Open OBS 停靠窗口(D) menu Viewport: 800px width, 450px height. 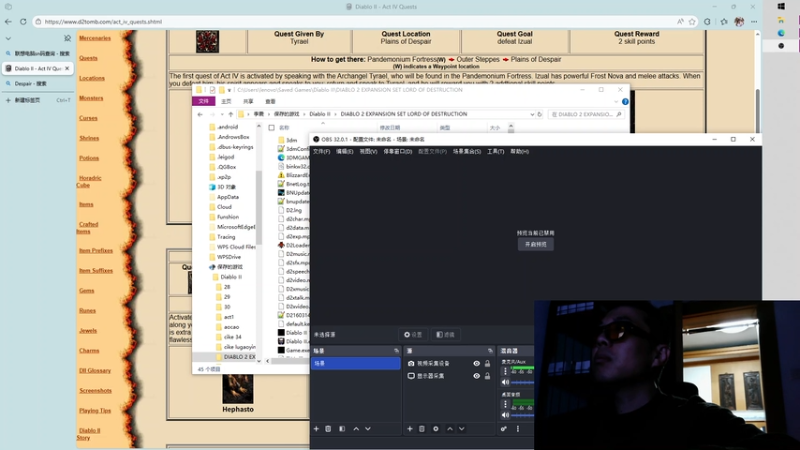[397, 152]
